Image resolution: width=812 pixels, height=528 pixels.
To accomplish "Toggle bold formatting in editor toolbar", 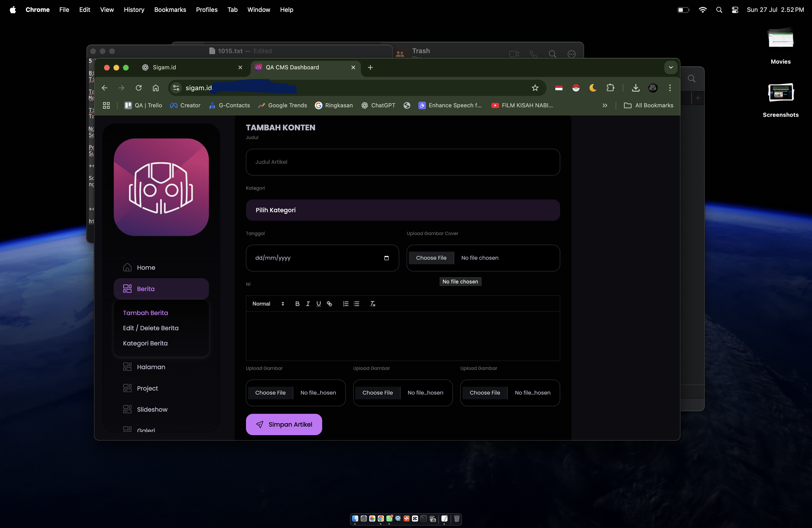I will (x=297, y=304).
